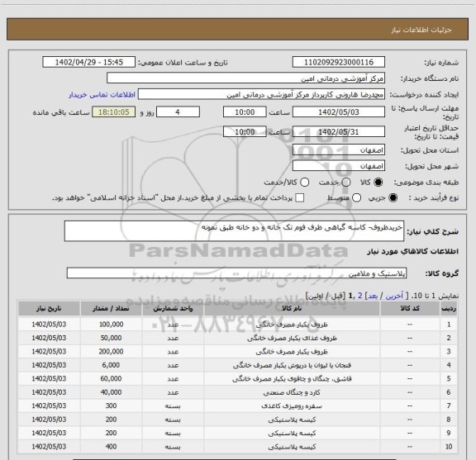Select the جزیی purchase type radio
The width and height of the screenshot is (476, 460).
(x=393, y=198)
